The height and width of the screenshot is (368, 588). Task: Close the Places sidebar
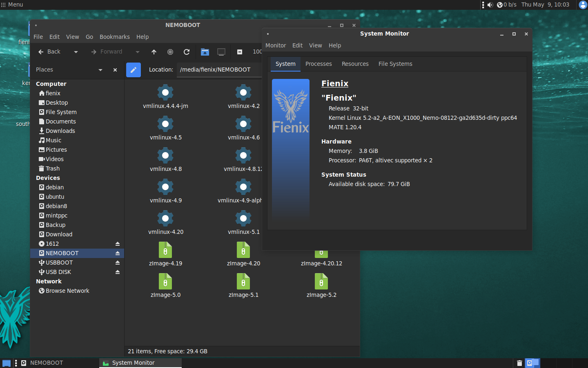click(x=115, y=70)
